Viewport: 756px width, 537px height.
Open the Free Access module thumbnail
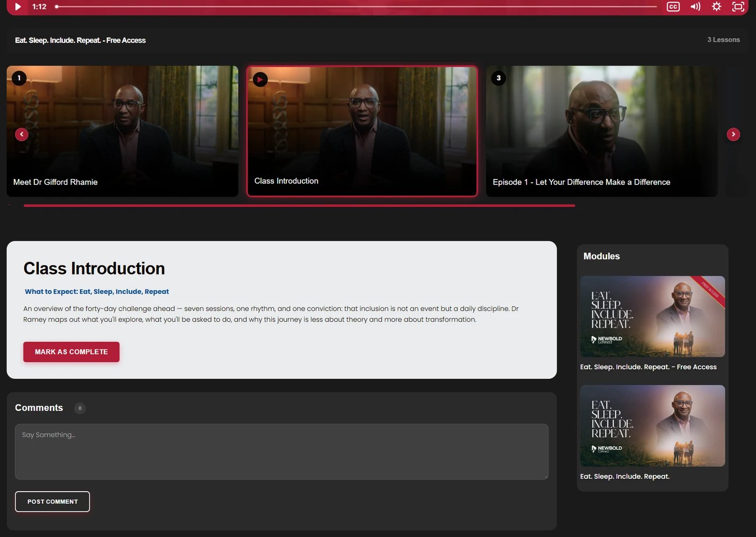click(x=653, y=316)
